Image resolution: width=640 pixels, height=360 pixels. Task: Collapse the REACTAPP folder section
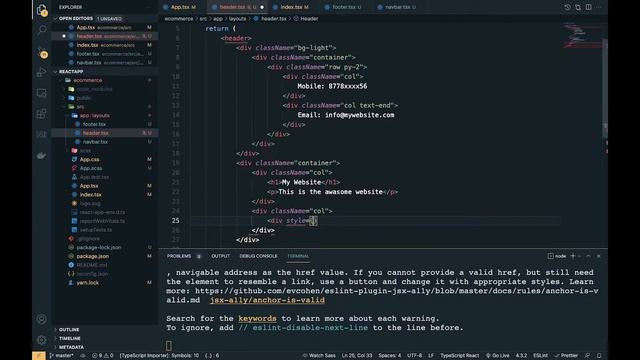pos(71,71)
